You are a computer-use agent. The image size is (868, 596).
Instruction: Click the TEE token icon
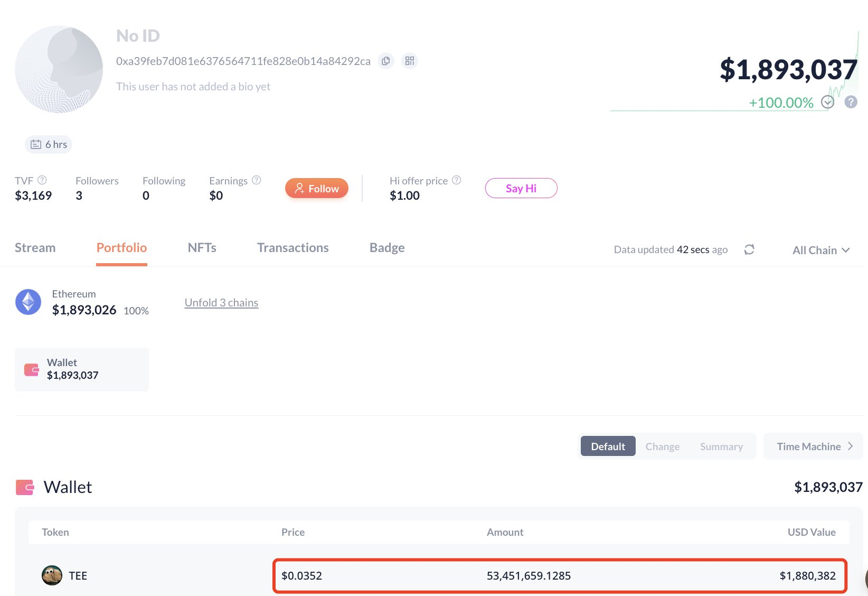point(52,575)
